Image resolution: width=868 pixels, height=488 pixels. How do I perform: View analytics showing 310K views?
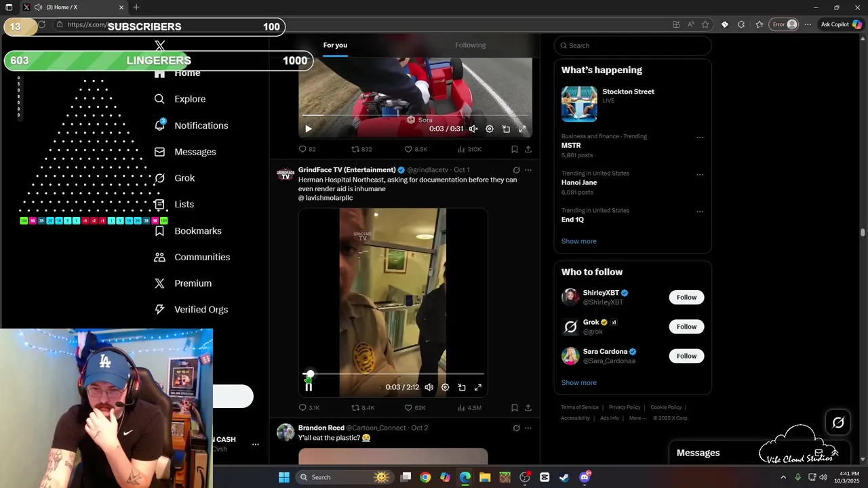pos(469,149)
